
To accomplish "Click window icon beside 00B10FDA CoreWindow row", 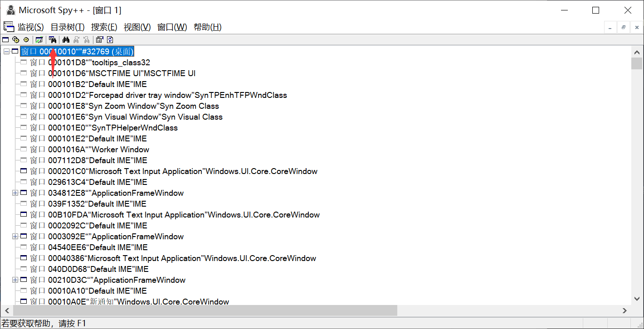I will (24, 215).
